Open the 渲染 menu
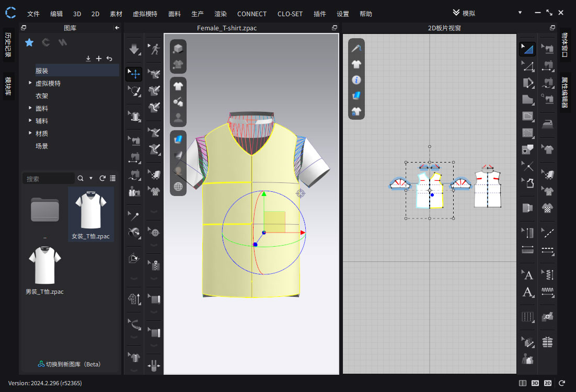The height and width of the screenshot is (392, 576). tap(221, 14)
